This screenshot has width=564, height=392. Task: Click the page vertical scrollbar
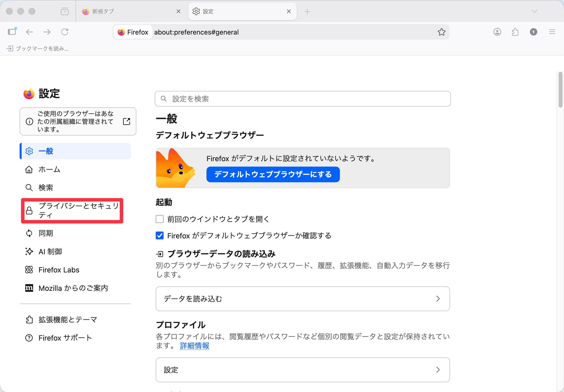[560, 90]
